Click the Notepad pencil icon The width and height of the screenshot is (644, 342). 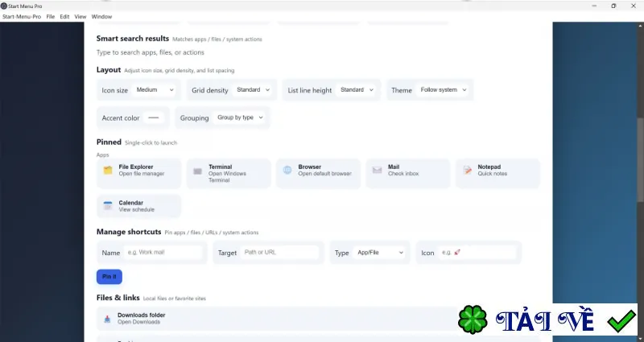click(468, 170)
